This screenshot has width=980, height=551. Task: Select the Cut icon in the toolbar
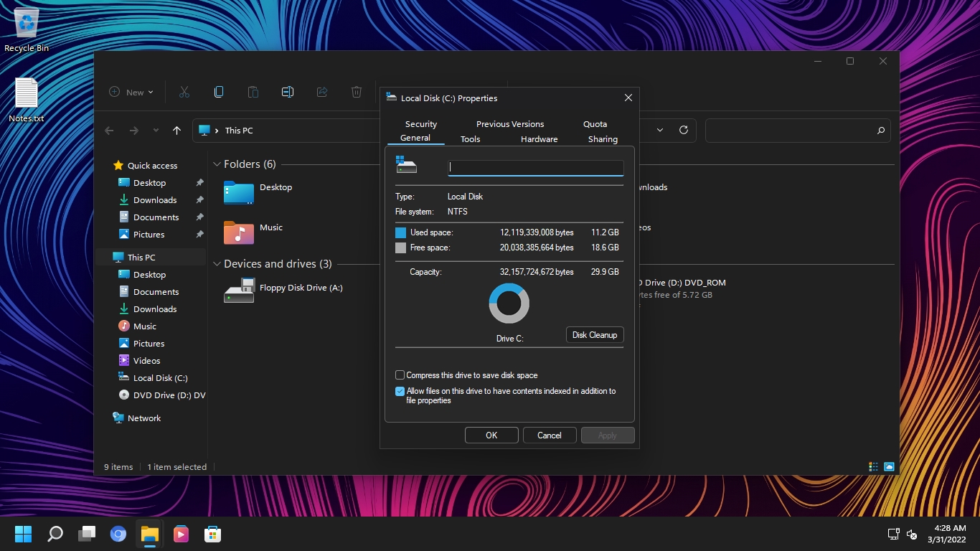184,92
